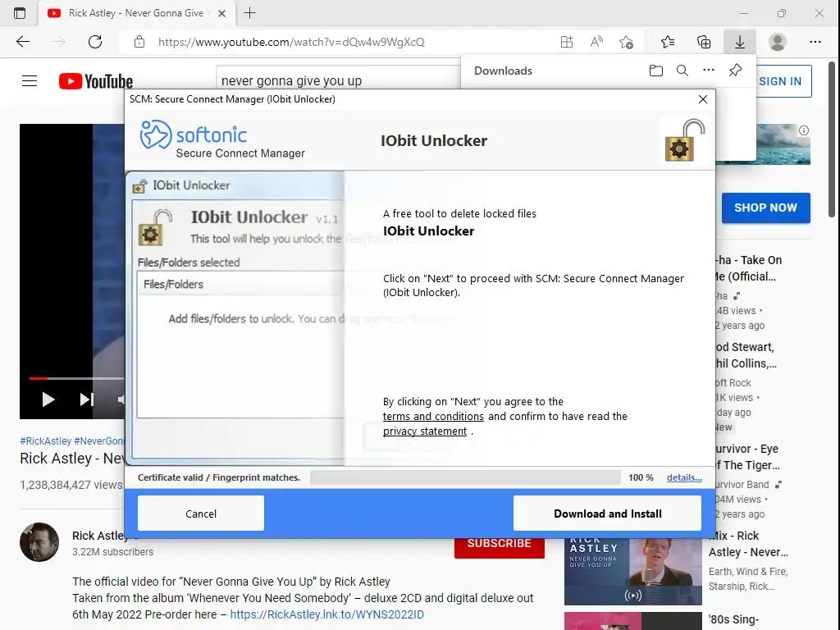The image size is (840, 630).
Task: Click the IObit Unlocker padlock icon in header
Action: (685, 140)
